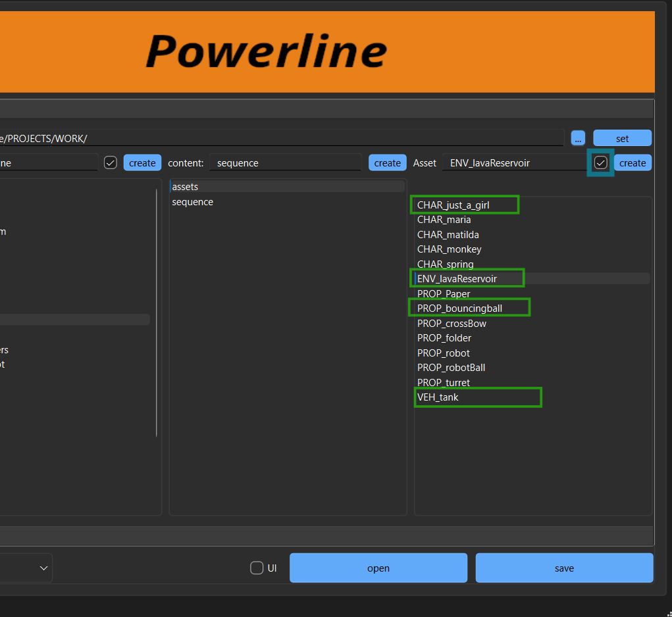This screenshot has height=617, width=672.
Task: Click the Asset name input field
Action: pos(513,162)
